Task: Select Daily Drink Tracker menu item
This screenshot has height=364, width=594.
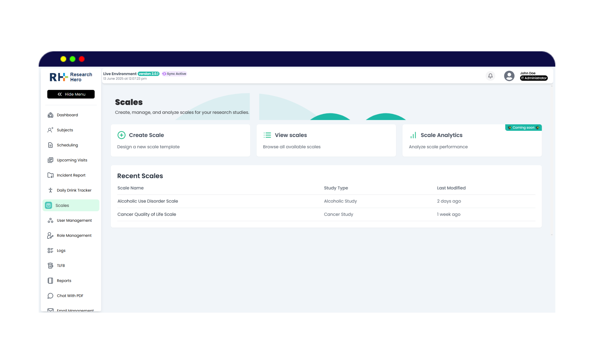Action: [71, 190]
